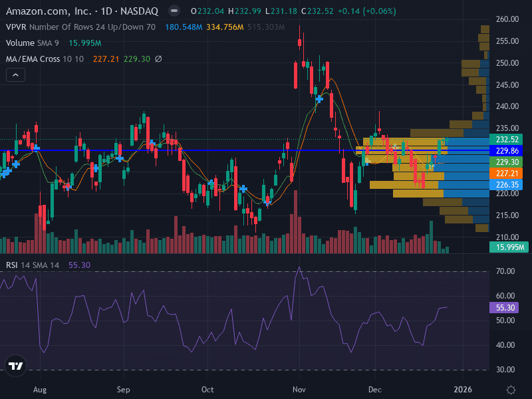Click the purple 55.30 RSI axis label

[504, 308]
